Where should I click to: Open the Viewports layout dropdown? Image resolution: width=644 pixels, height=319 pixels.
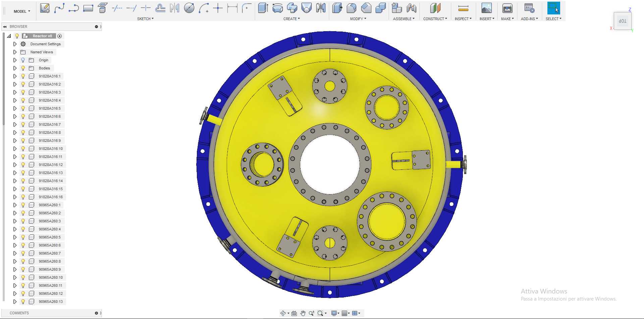pyautogui.click(x=356, y=313)
